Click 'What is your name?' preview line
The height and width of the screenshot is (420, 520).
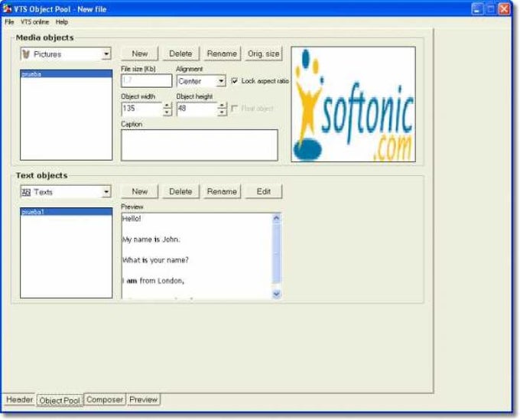click(x=155, y=260)
